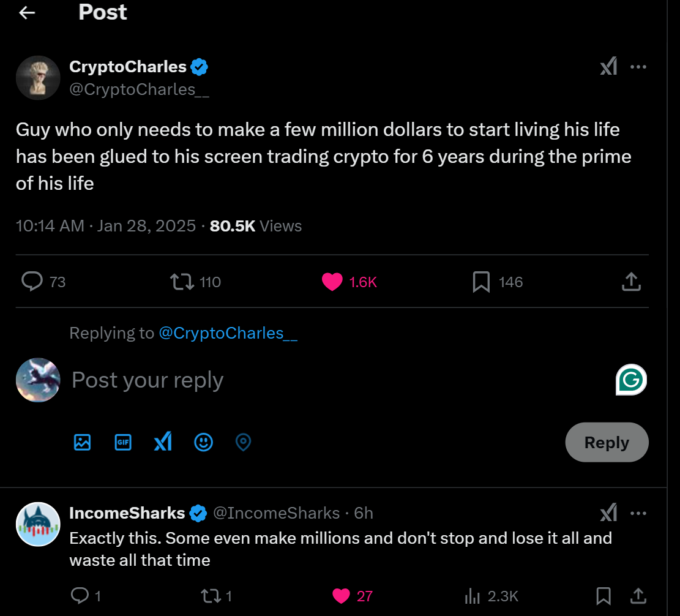Open more options on IncomeSharks reply
This screenshot has width=680, height=616.
(638, 513)
